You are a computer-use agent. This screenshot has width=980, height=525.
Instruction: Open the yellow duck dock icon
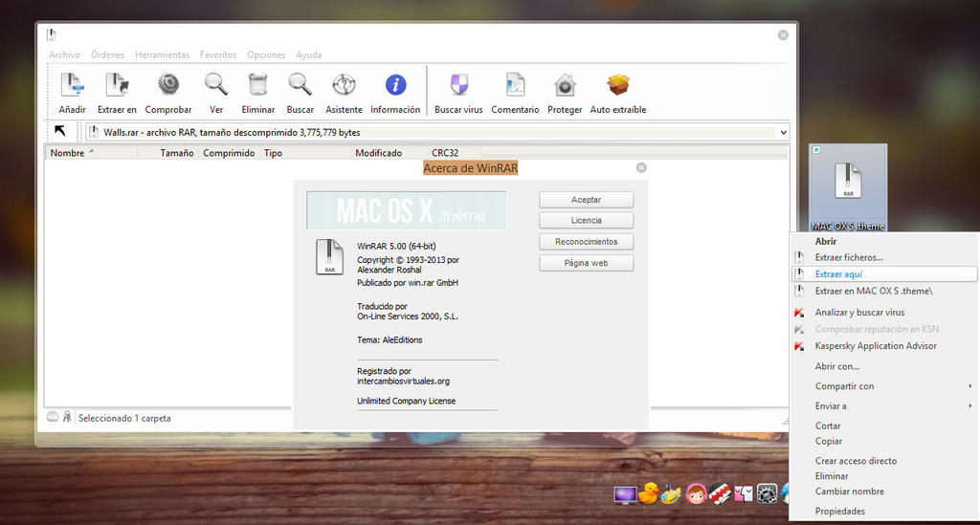[648, 493]
